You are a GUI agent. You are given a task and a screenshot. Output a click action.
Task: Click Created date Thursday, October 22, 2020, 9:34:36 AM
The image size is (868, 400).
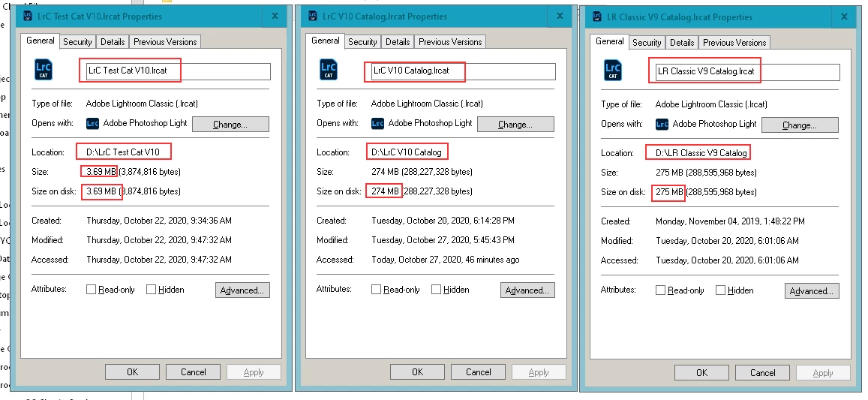pos(159,221)
